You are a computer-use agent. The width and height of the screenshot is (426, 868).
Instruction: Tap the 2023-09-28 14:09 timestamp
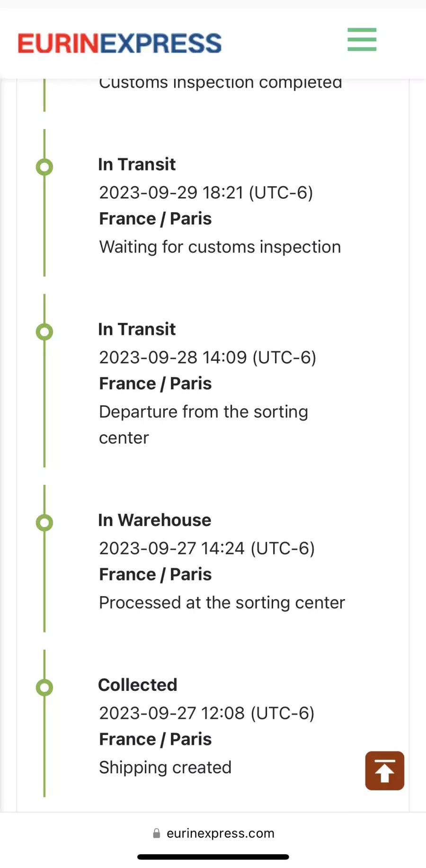click(x=207, y=358)
